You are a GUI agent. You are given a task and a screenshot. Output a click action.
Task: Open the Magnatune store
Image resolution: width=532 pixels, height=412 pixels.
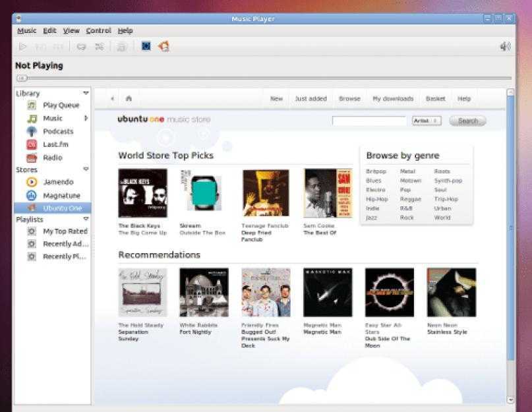(x=53, y=196)
